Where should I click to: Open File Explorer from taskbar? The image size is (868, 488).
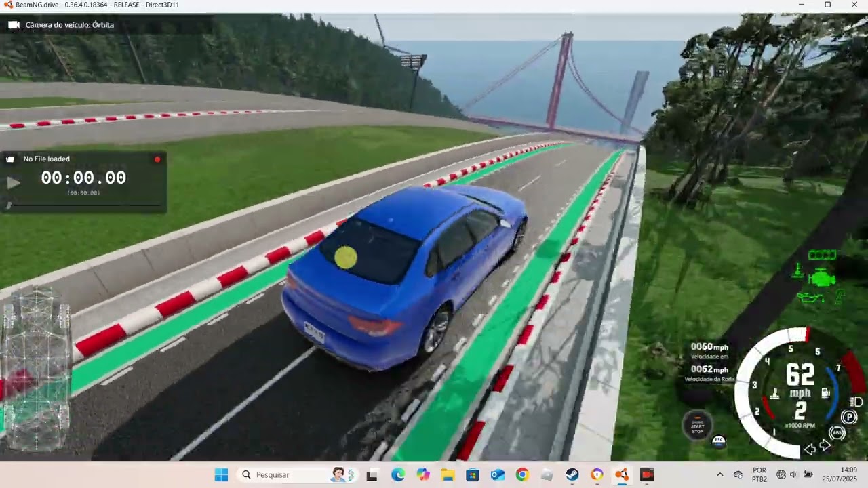click(x=448, y=474)
